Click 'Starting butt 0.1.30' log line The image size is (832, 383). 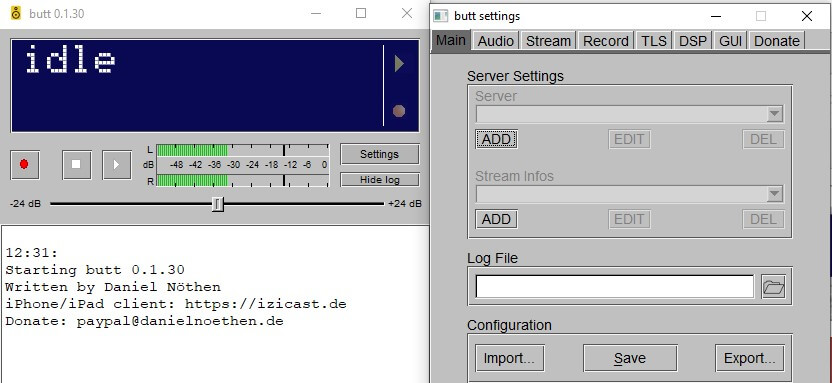(95, 270)
